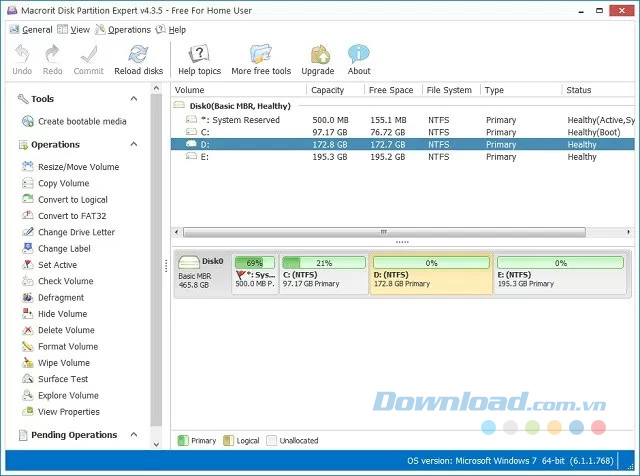Run Surface Test
The width and height of the screenshot is (640, 476).
55,379
